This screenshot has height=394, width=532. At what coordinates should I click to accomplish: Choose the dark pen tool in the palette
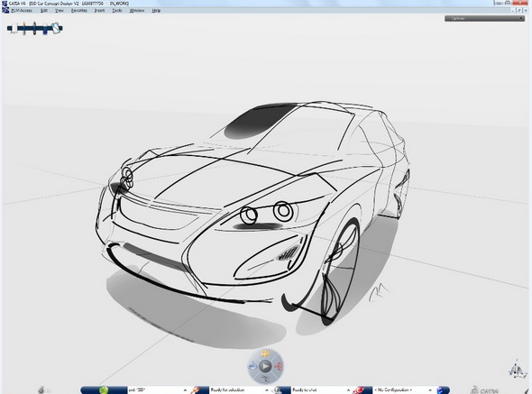point(34,28)
